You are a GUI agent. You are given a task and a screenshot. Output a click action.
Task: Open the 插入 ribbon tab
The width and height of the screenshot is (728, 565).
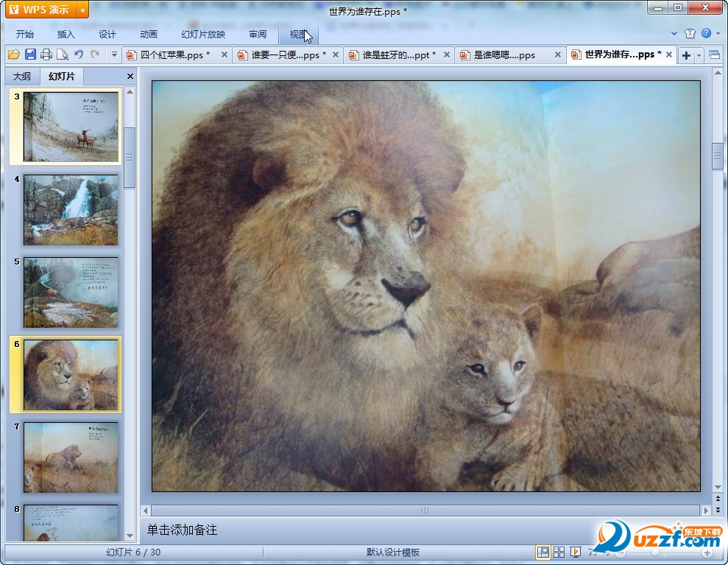pos(66,35)
